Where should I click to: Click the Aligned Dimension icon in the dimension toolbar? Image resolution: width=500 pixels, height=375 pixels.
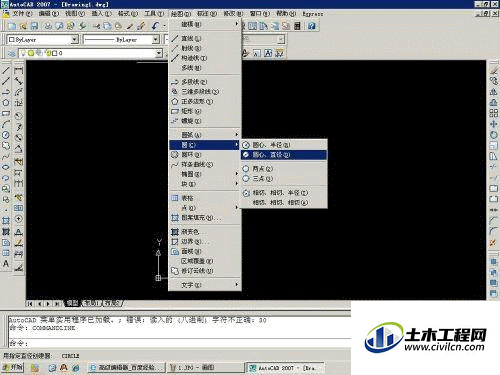18,81
